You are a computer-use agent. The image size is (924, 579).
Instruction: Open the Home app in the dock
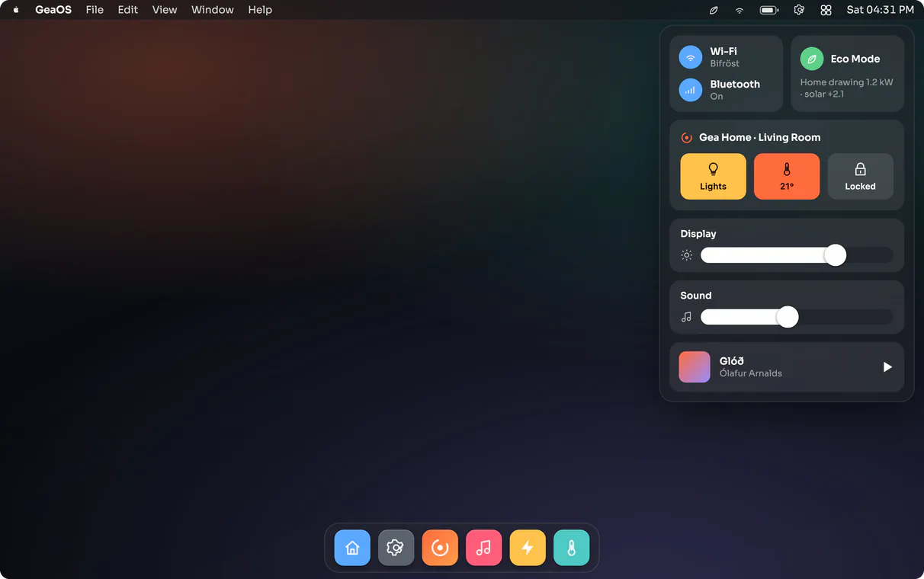352,548
